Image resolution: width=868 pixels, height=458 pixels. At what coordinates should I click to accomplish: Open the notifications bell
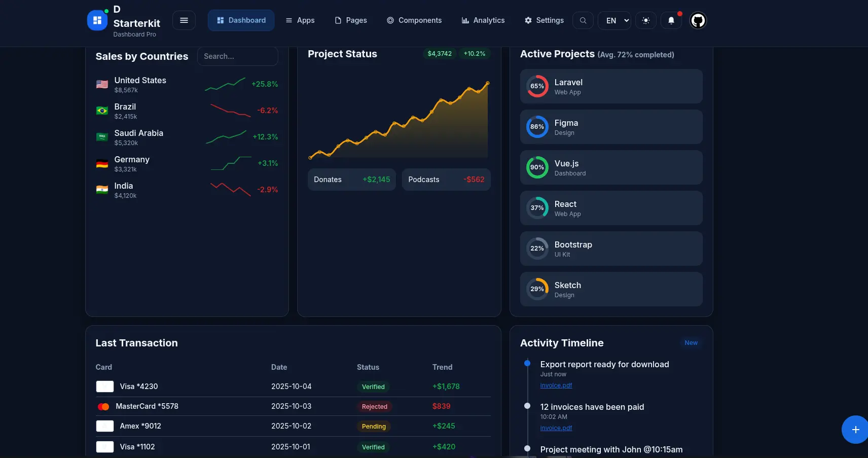point(671,20)
